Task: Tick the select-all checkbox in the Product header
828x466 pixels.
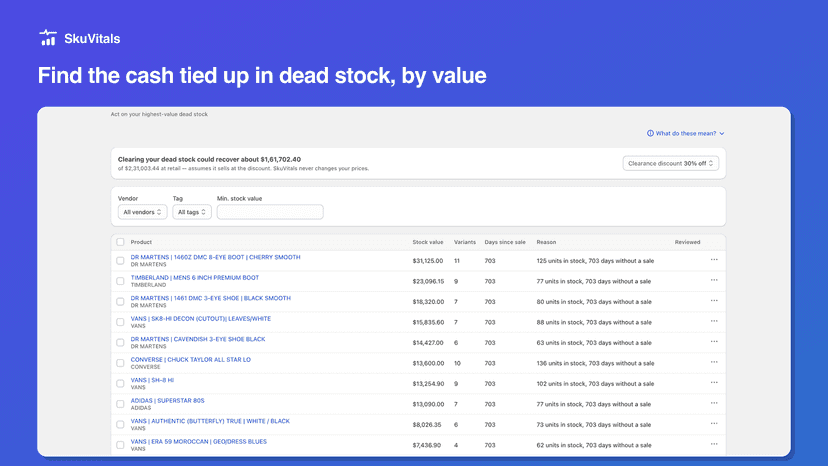Action: pos(120,242)
